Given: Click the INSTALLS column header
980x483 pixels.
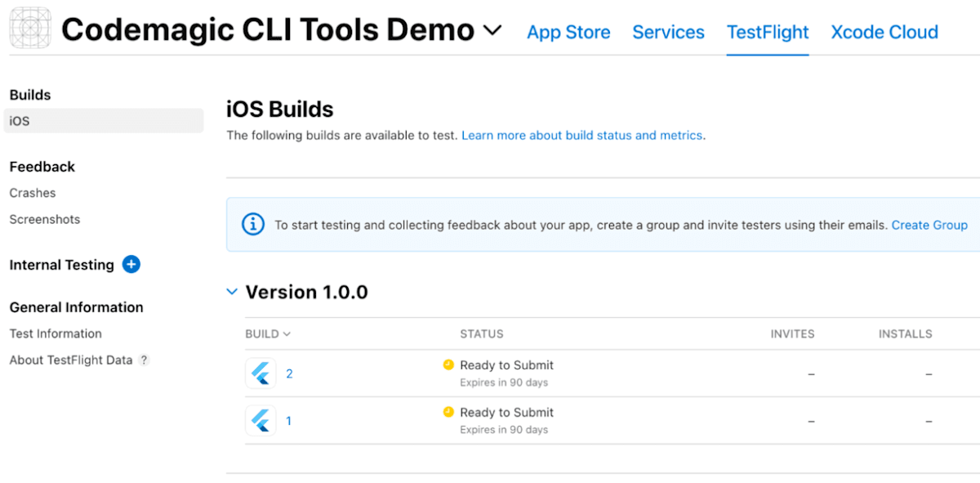Looking at the screenshot, I should click(905, 333).
